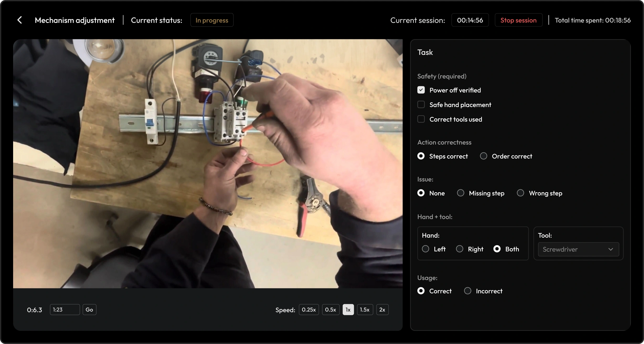
Task: Select Right as the hand used
Action: (x=459, y=249)
